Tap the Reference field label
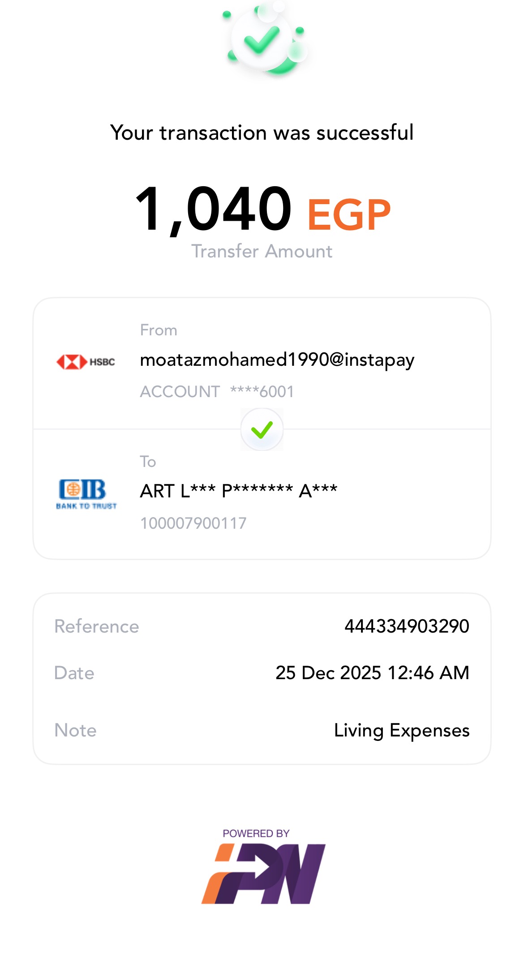524x980 pixels. click(97, 626)
